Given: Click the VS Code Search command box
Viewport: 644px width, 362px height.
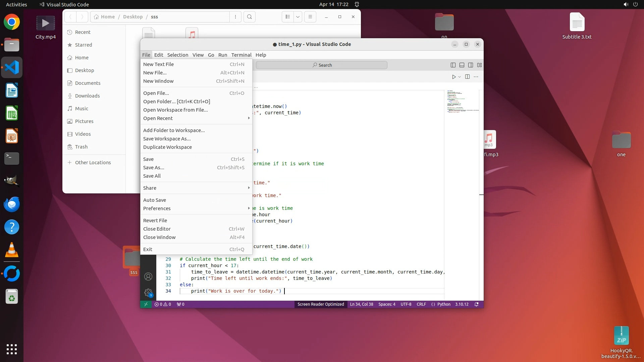Looking at the screenshot, I should (321, 65).
